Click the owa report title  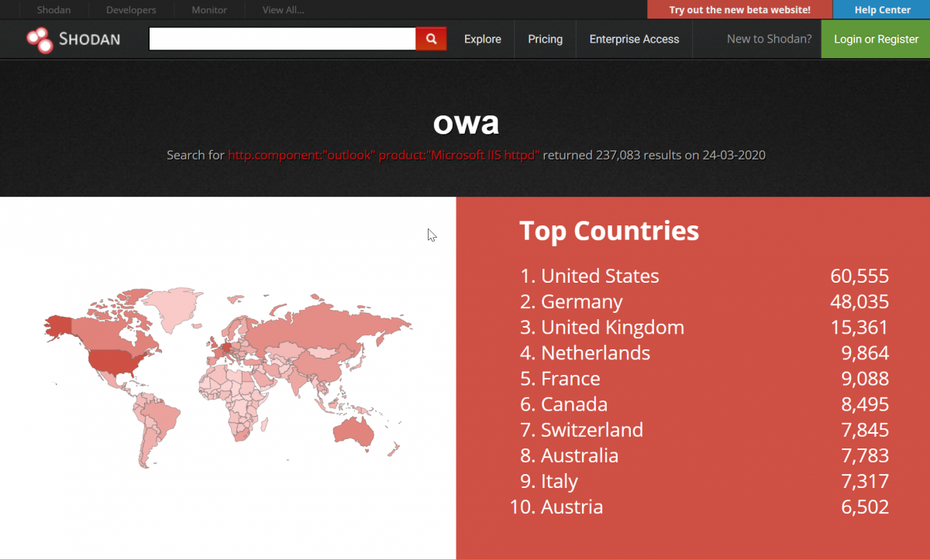pyautogui.click(x=466, y=123)
